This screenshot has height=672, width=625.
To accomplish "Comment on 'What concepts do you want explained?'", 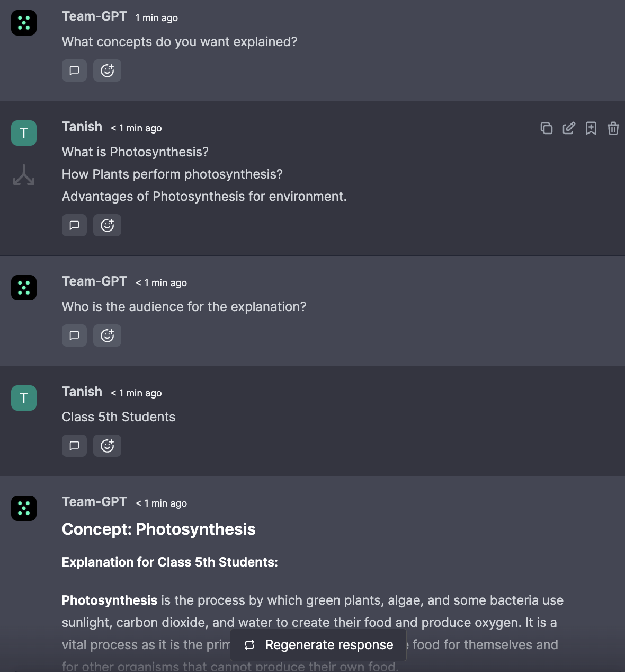I will pos(74,70).
